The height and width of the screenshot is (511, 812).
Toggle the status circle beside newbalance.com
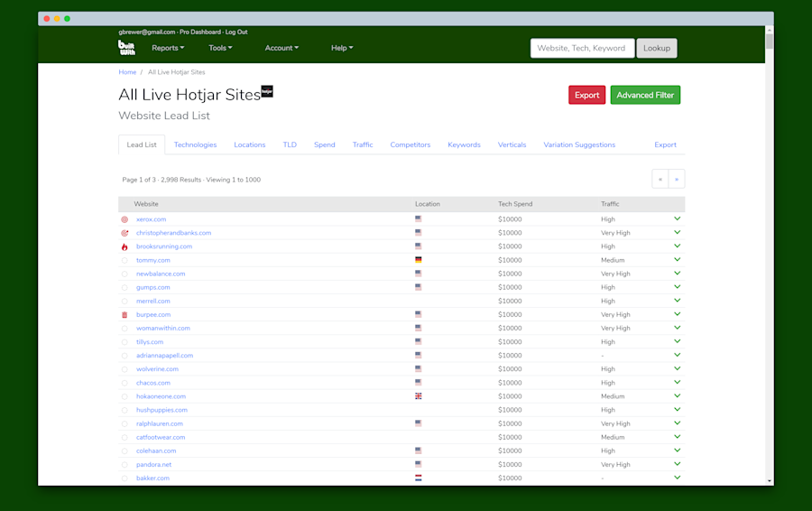click(x=125, y=274)
